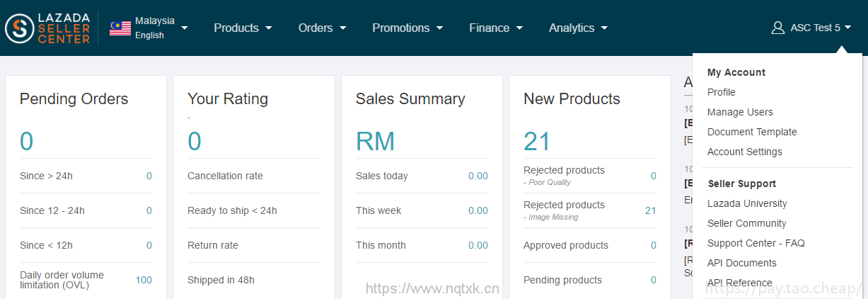Click the Approved products count

coord(654,245)
